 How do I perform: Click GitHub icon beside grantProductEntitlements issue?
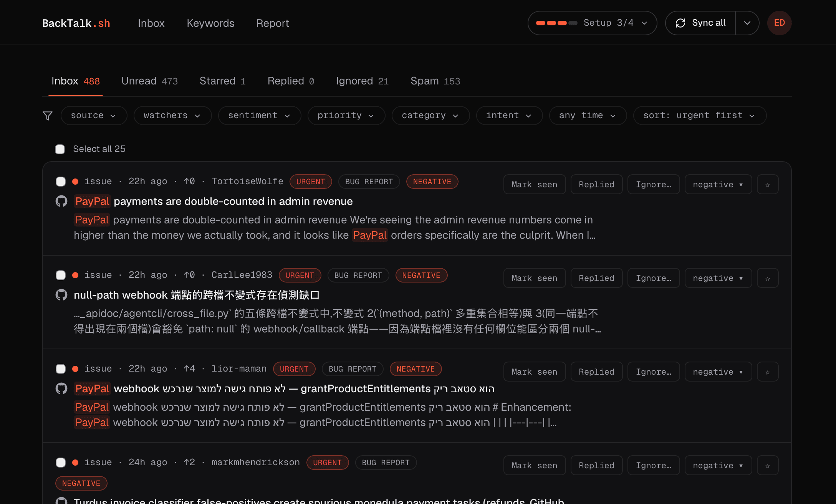(61, 388)
